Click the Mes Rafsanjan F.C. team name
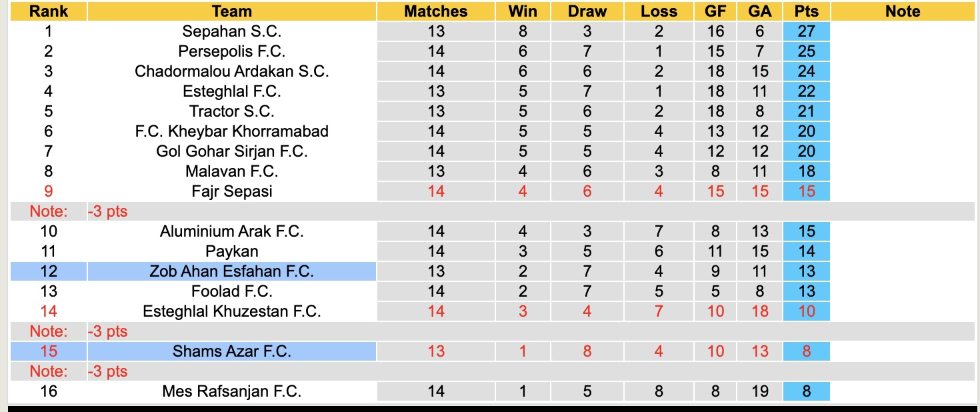The height and width of the screenshot is (412, 980). pos(232,391)
